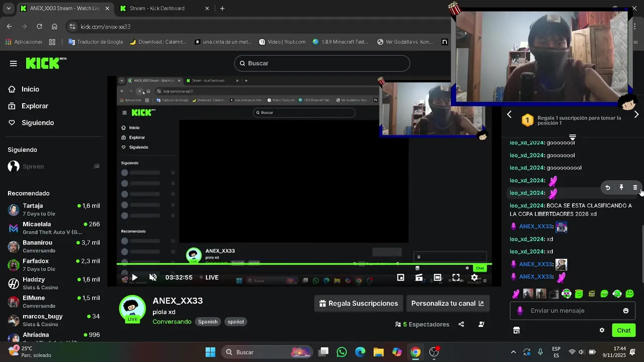Toggle theater mode in the player
This screenshot has height=362, width=644.
point(437,278)
